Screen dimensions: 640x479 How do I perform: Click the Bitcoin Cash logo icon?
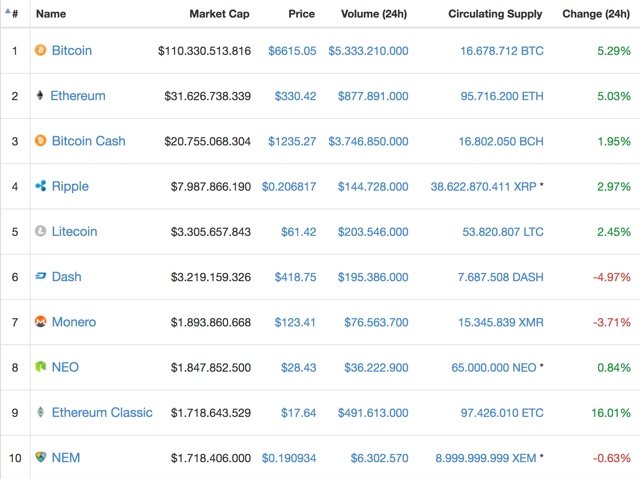[x=40, y=141]
